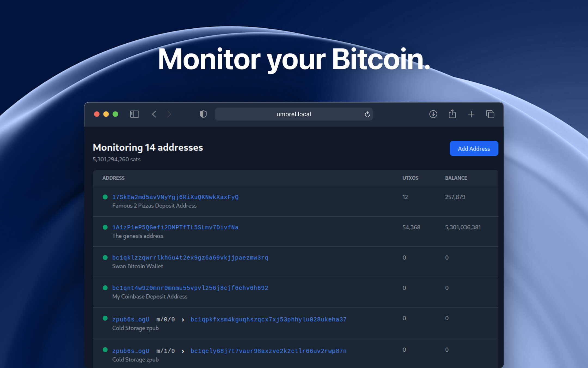This screenshot has width=588, height=368.
Task: Click the Add Address button
Action: pos(474,149)
